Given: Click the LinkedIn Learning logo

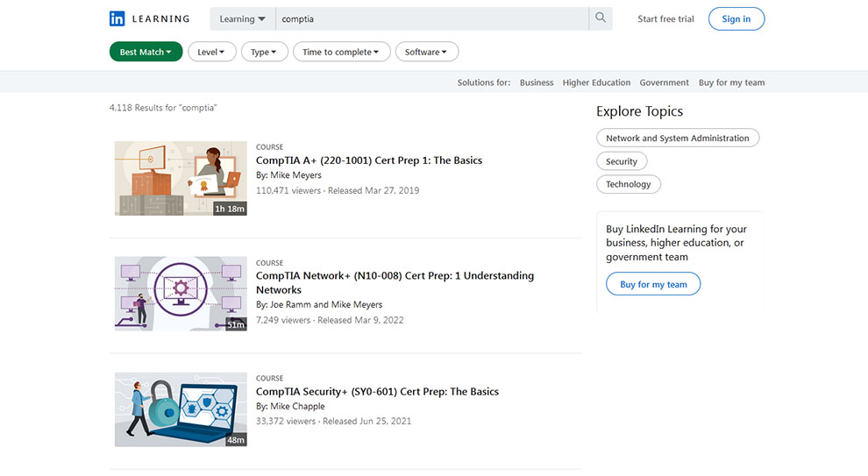Looking at the screenshot, I should coord(149,18).
